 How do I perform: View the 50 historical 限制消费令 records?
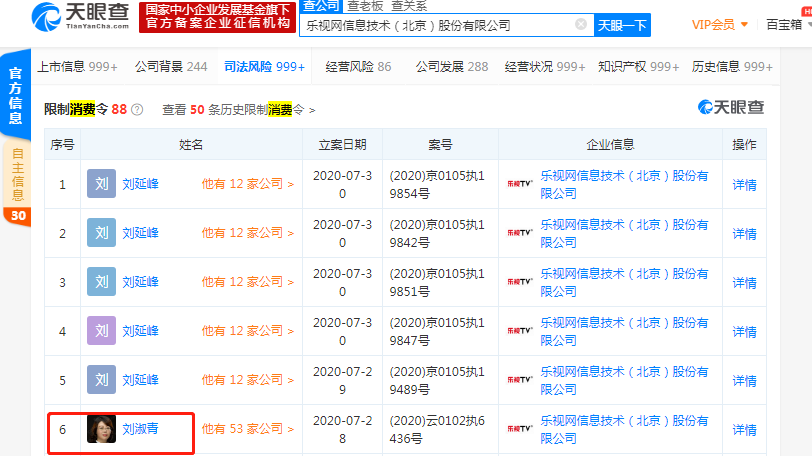(239, 110)
